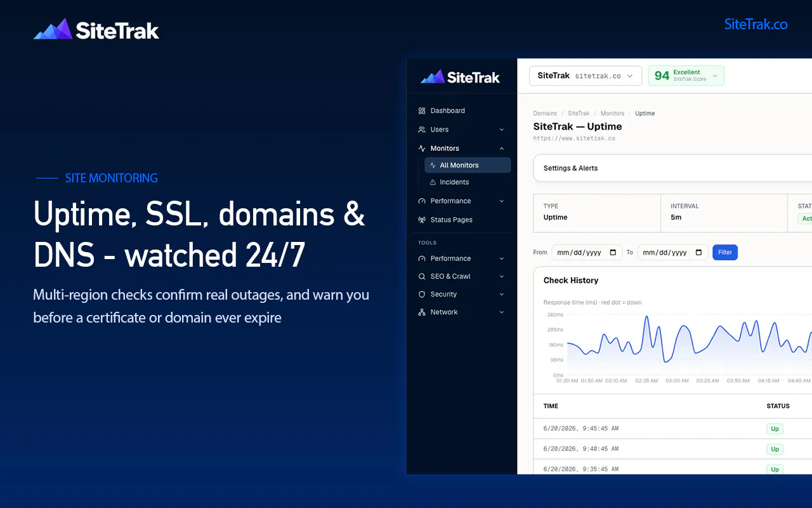The height and width of the screenshot is (508, 812).
Task: Click the TIME column header
Action: coord(551,406)
